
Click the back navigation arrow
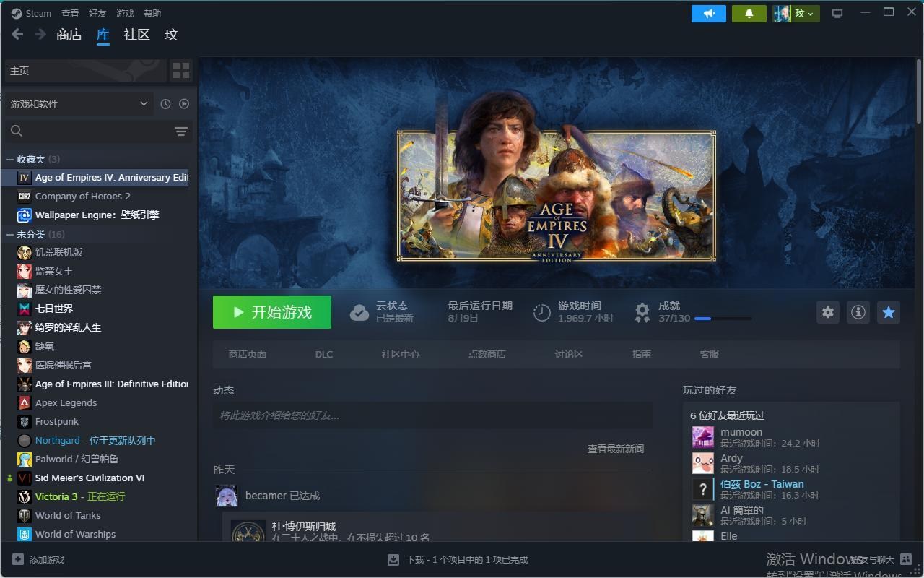(x=17, y=34)
